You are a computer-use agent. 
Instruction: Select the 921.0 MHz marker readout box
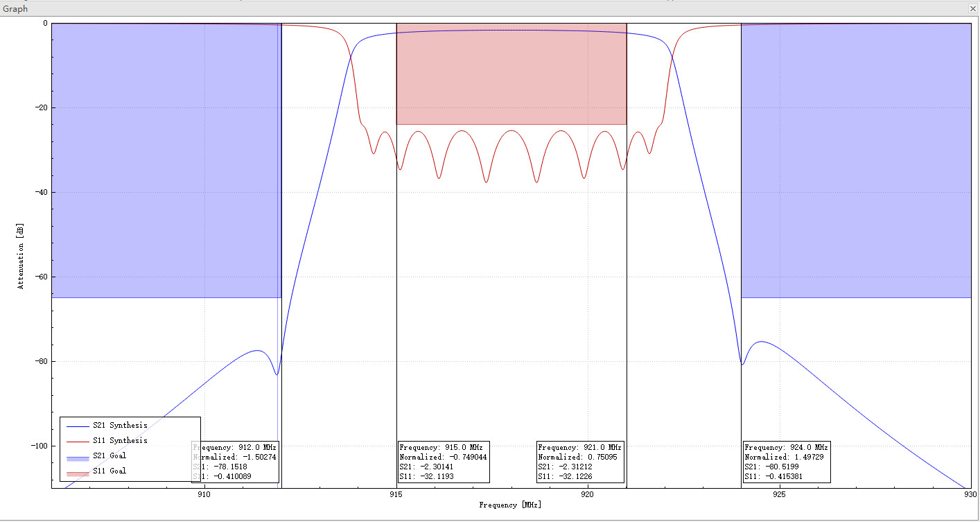tap(580, 462)
